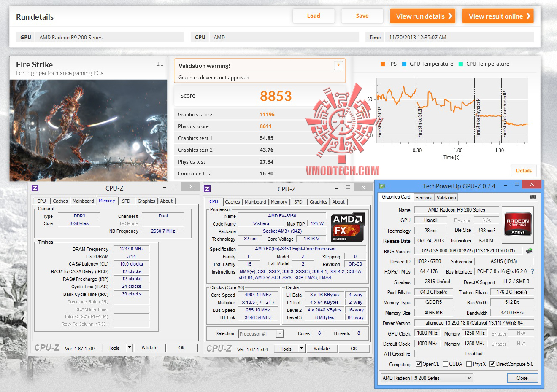Switch to the Sensors tab in GPU-Z
This screenshot has width=557, height=392.
click(423, 198)
